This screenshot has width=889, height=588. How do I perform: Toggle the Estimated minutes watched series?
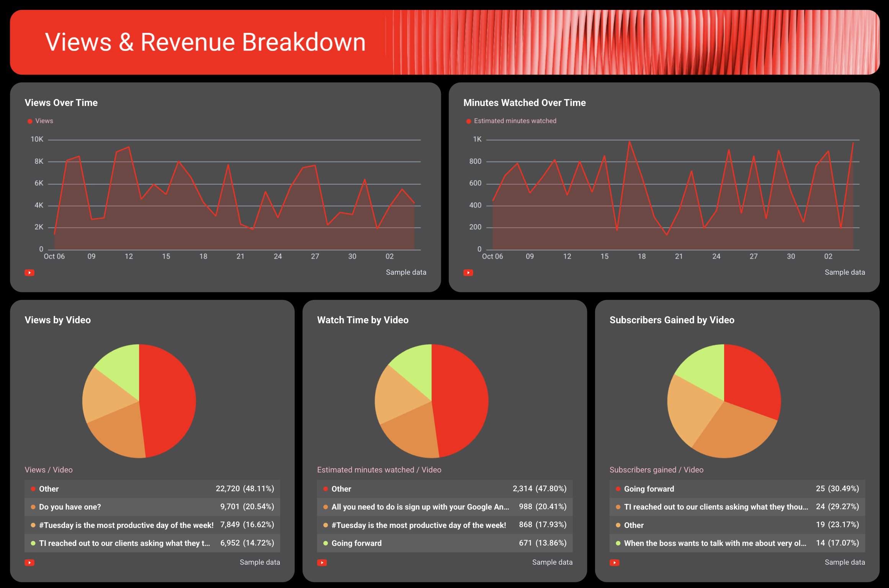click(x=515, y=121)
